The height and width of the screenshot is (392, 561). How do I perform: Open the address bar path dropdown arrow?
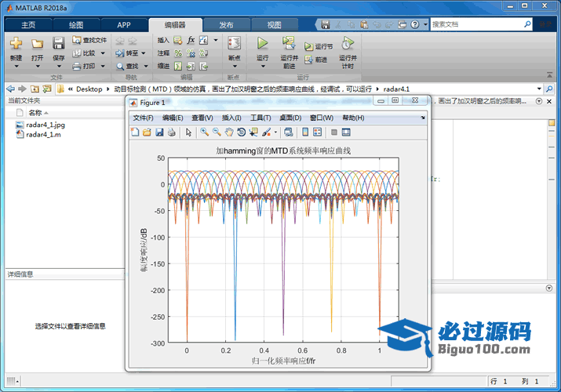539,89
